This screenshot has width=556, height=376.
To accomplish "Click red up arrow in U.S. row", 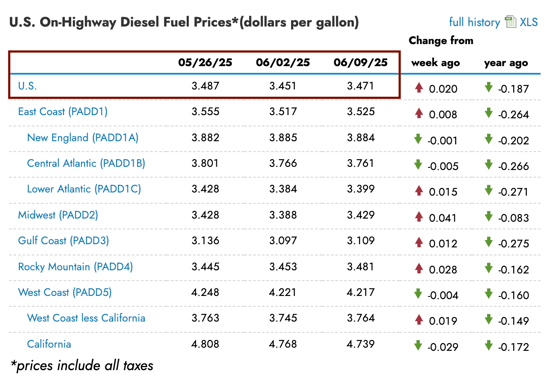I will click(x=419, y=88).
